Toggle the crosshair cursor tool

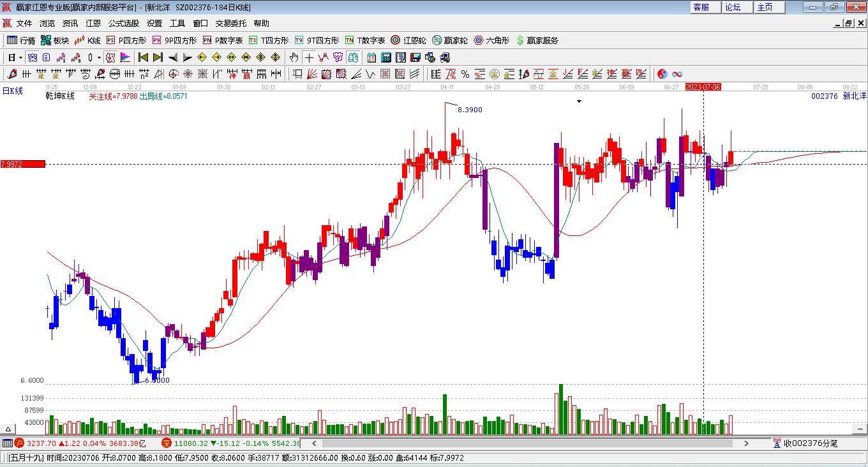pos(309,57)
